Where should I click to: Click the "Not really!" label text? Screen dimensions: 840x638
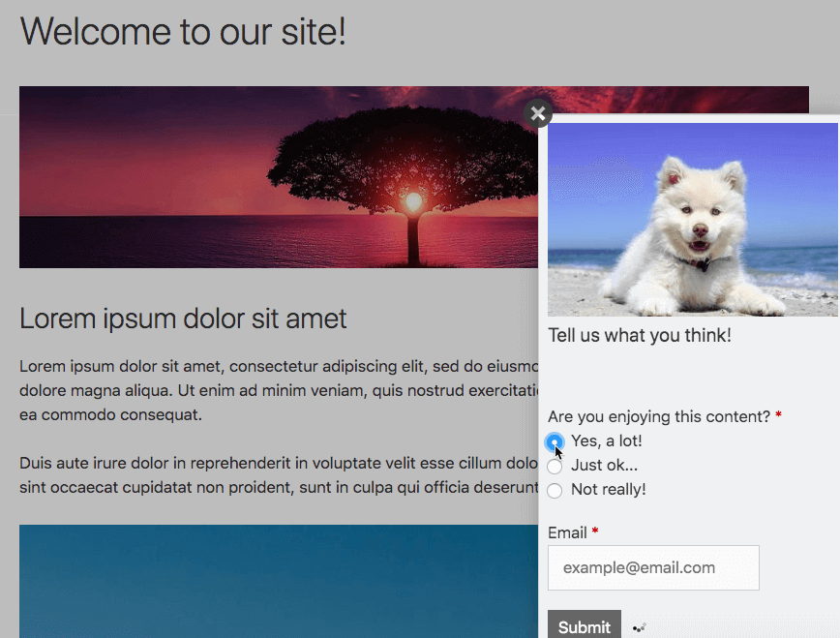tap(608, 490)
